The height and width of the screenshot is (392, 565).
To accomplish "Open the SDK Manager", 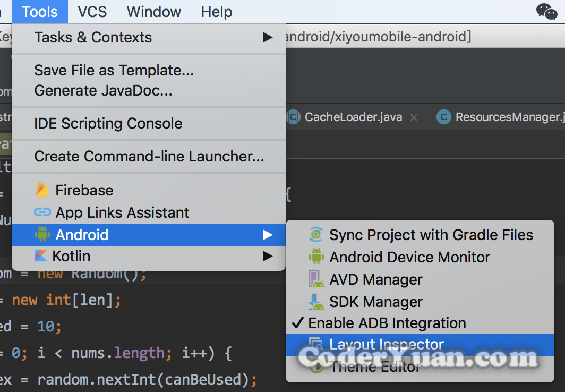I will (374, 301).
